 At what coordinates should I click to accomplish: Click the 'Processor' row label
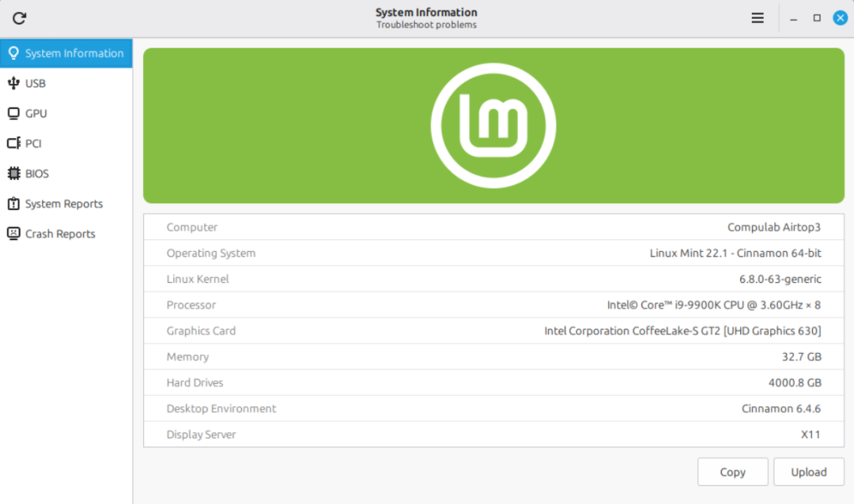point(191,305)
